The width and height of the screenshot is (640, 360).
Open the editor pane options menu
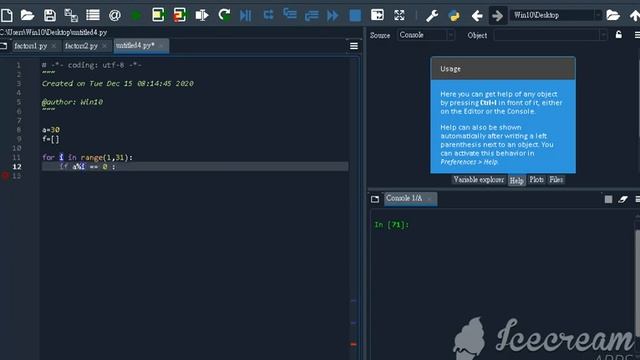click(354, 46)
